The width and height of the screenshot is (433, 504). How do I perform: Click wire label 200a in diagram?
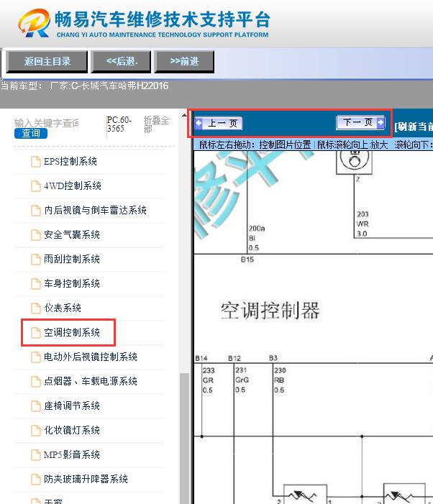pyautogui.click(x=257, y=229)
